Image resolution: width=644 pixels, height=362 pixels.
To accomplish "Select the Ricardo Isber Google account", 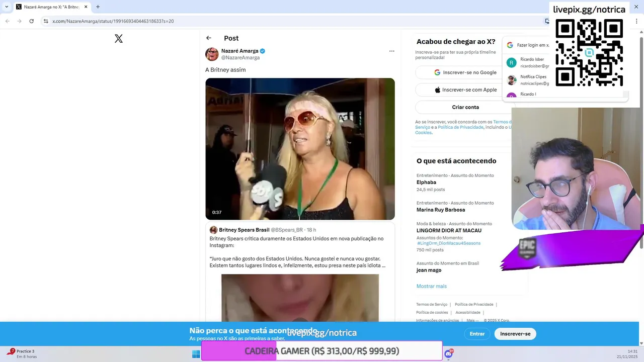I will [x=528, y=62].
